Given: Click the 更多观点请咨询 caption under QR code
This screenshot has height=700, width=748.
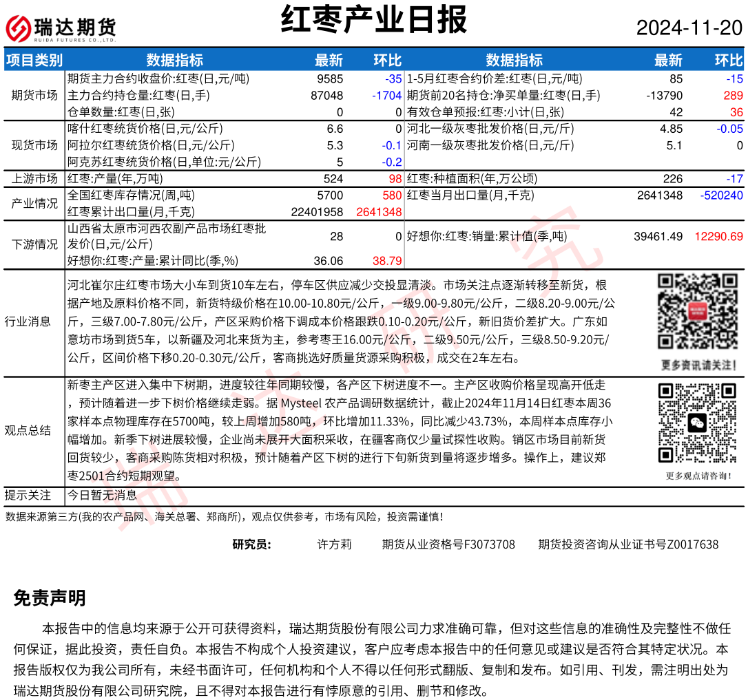Looking at the screenshot, I should [x=698, y=476].
